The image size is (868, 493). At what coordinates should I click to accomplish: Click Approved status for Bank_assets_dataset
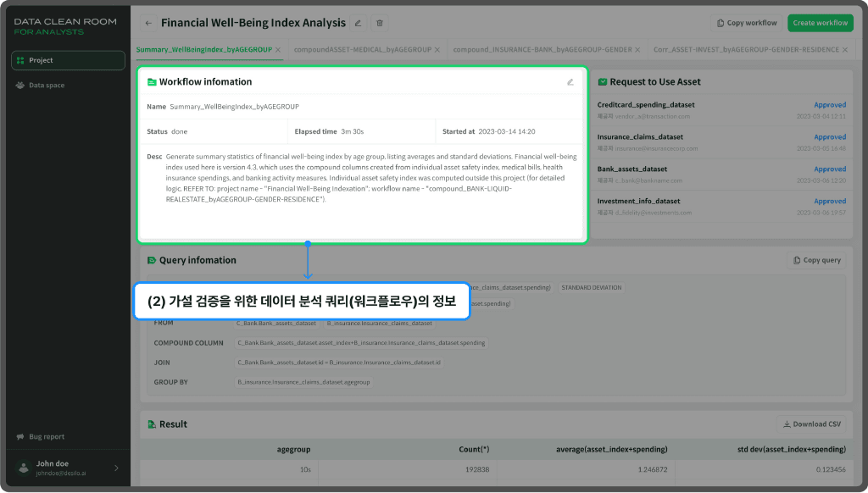[x=830, y=169]
